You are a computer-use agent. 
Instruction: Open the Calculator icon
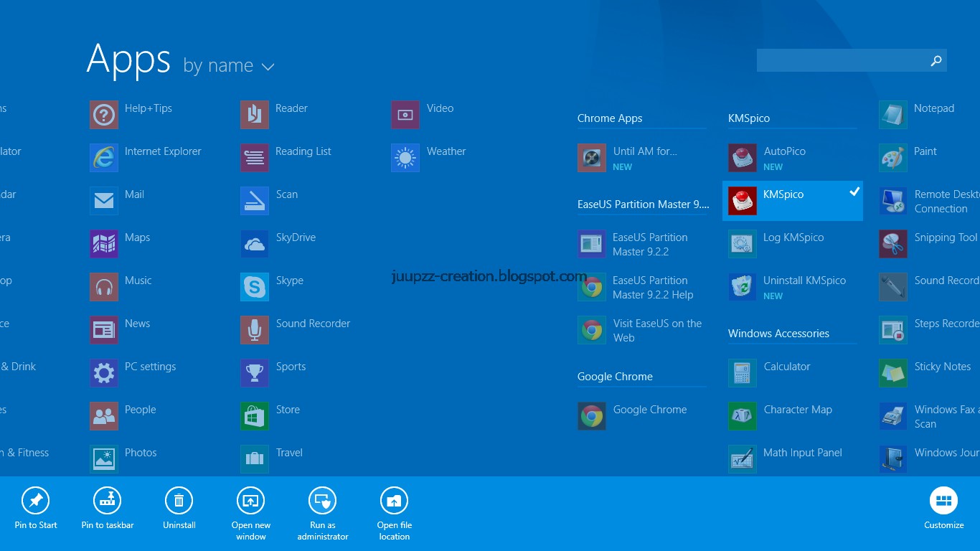click(743, 373)
